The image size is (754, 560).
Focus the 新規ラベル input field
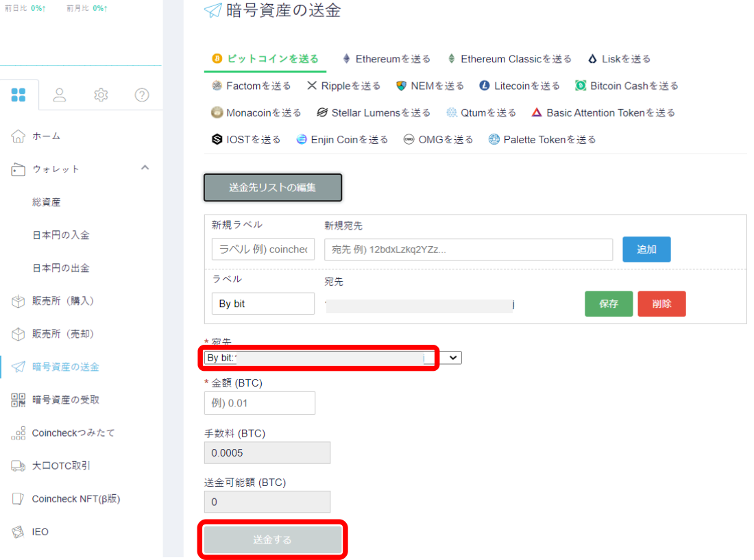point(263,249)
